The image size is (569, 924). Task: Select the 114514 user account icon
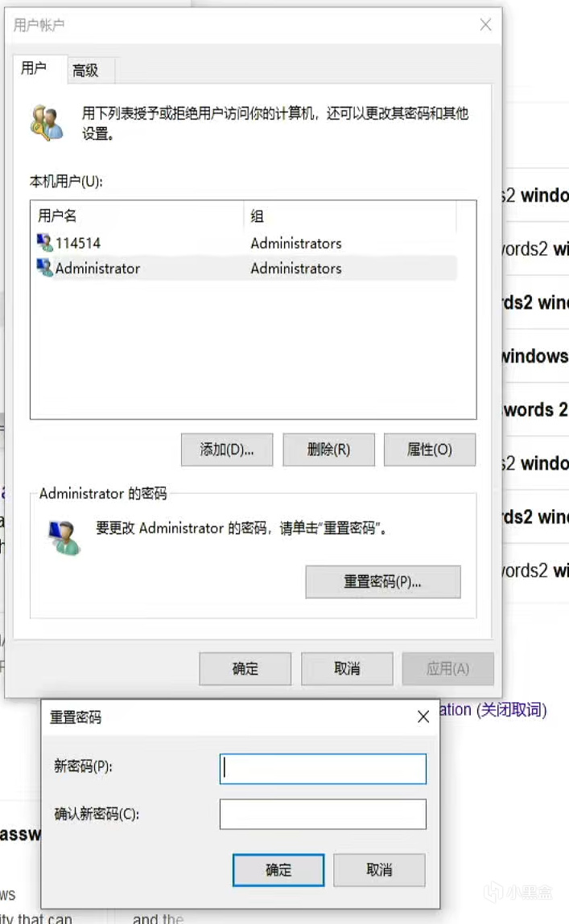(44, 242)
